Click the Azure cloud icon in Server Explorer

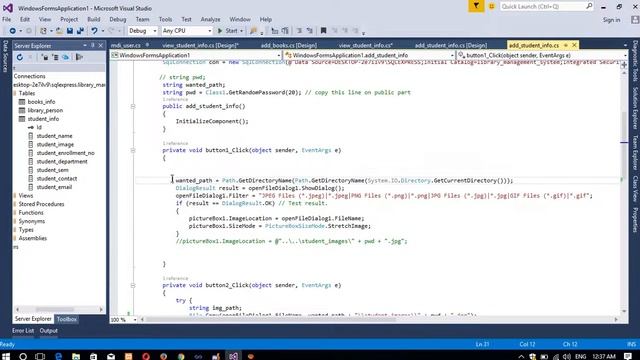65,57
